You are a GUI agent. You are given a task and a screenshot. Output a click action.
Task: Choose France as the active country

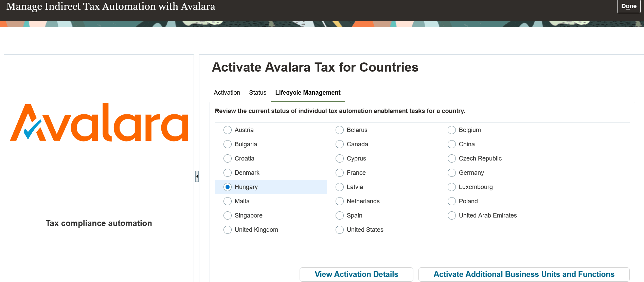click(x=340, y=173)
